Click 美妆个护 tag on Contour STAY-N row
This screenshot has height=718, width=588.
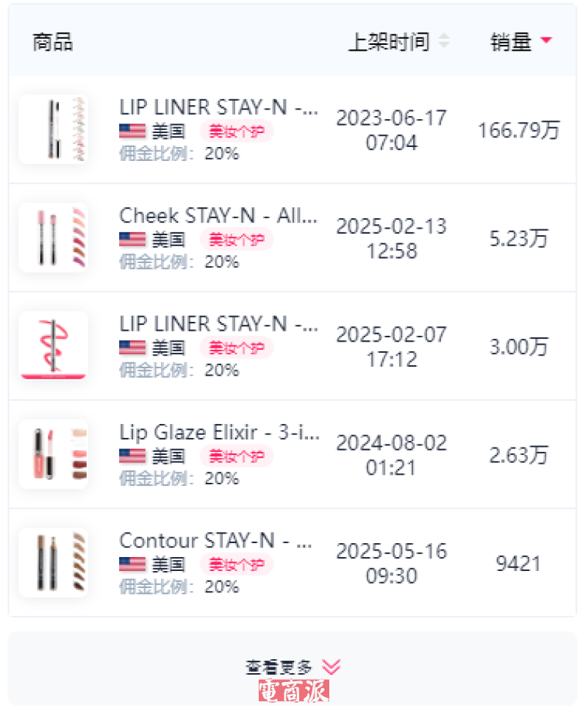(x=236, y=564)
